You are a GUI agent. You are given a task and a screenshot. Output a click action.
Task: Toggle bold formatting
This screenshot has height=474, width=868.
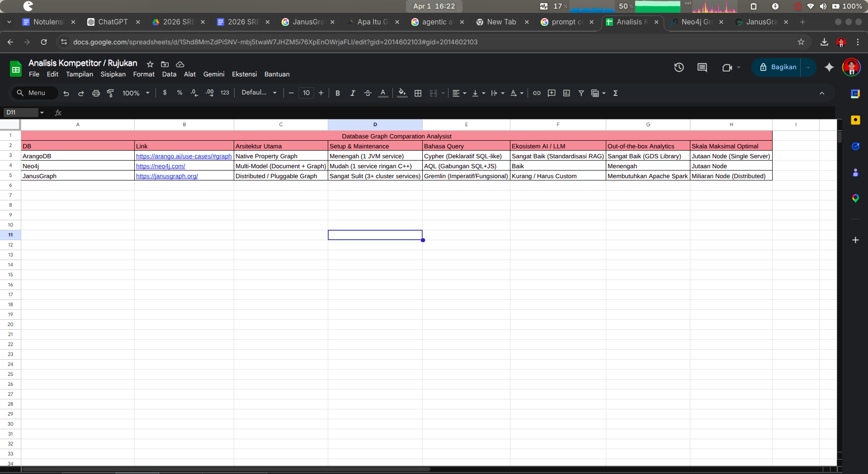338,93
